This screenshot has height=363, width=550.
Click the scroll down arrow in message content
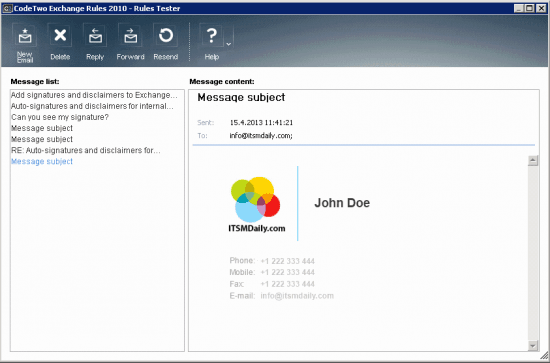(533, 345)
